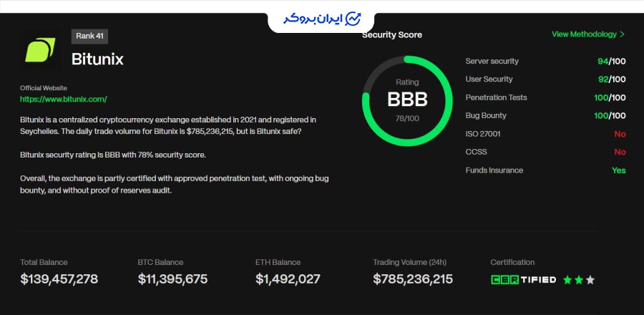The width and height of the screenshot is (644, 315).
Task: Click the No value for CCSS
Action: (620, 152)
